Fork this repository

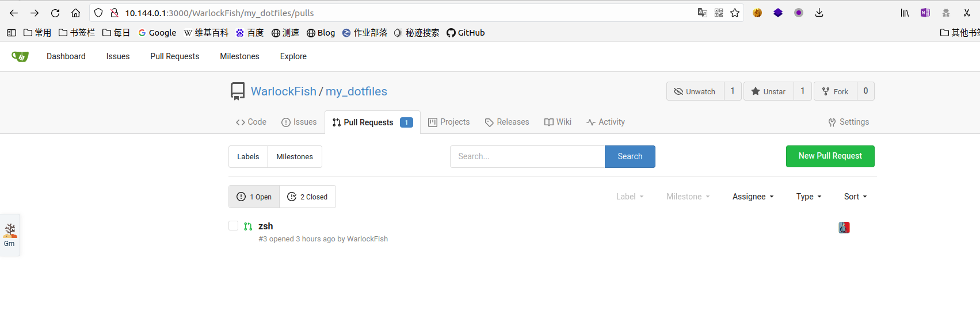836,91
